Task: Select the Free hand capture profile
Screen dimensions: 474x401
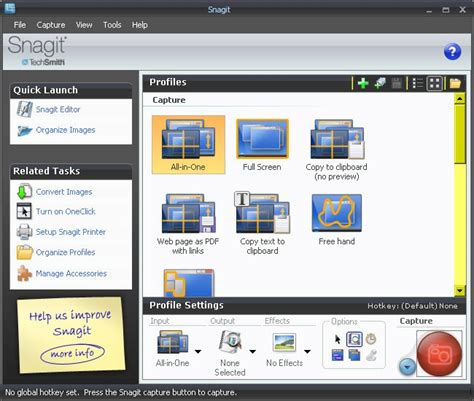Action: point(337,220)
